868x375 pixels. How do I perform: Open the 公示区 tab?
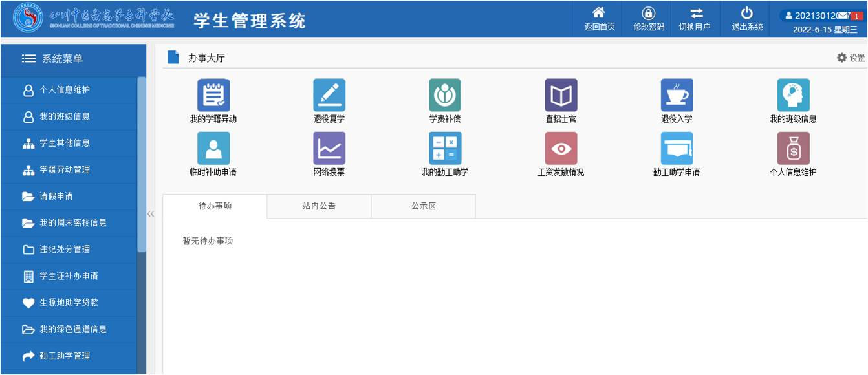coord(422,206)
